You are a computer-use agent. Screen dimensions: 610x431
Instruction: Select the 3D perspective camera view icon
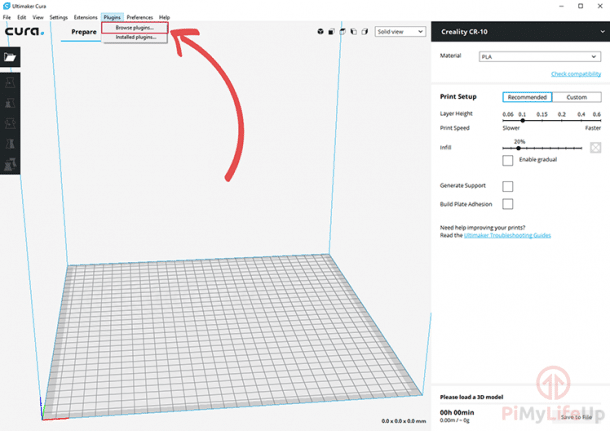pos(319,32)
